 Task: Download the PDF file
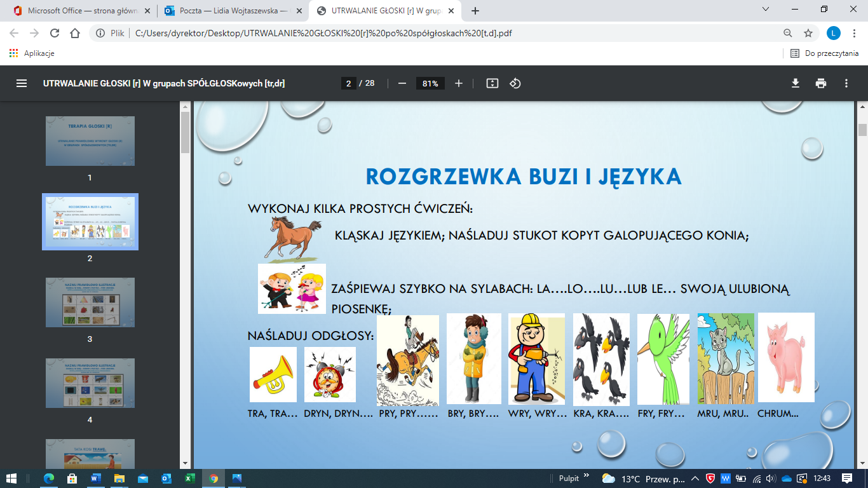point(795,83)
